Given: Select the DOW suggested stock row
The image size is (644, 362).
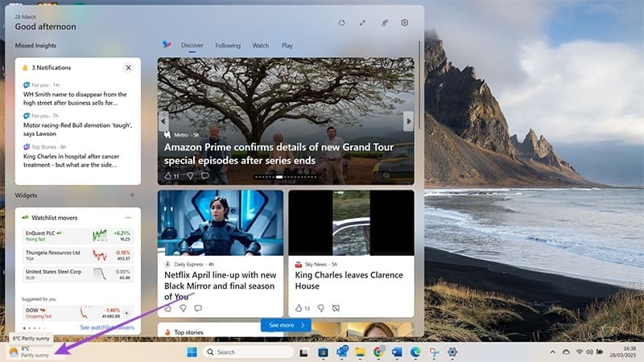Looking at the screenshot, I should [77, 313].
